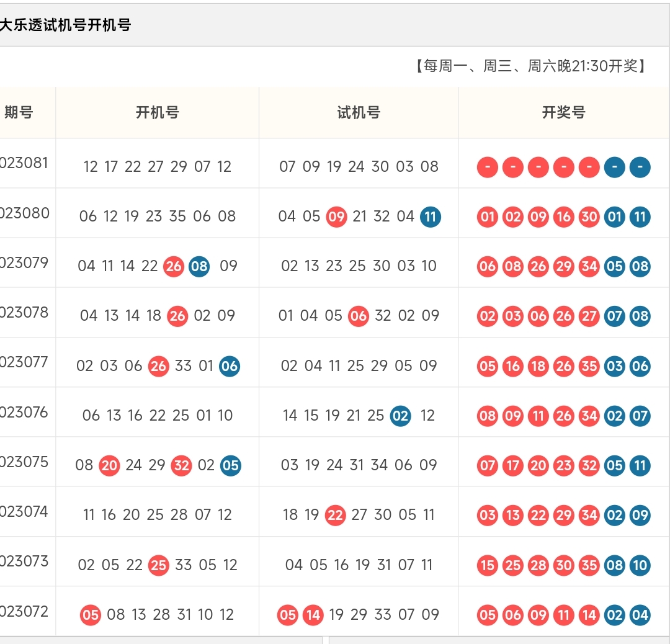The height and width of the screenshot is (644, 670).
Task: Click blue ball 10 in 023073 开奖号
Action: point(640,565)
